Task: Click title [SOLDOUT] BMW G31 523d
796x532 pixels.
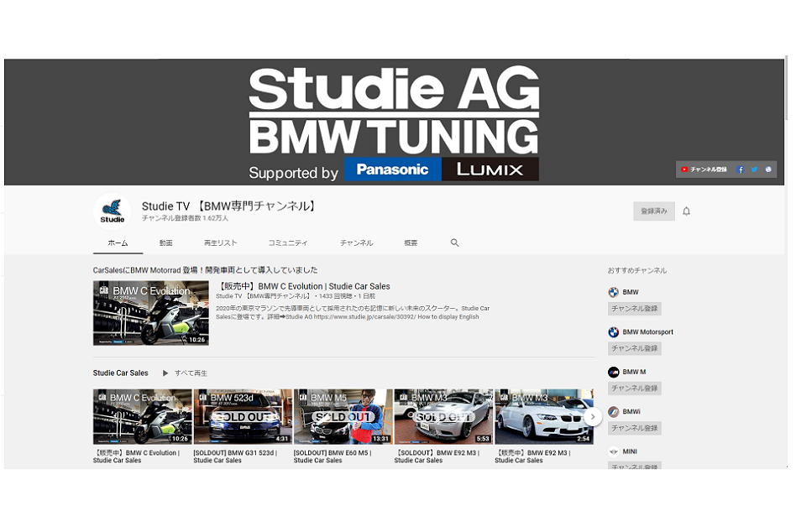Action: 235,457
